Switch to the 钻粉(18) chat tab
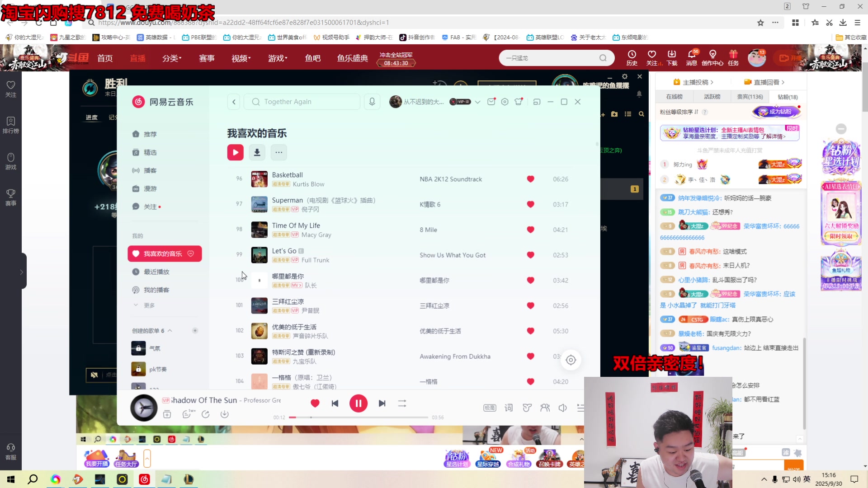This screenshot has width=868, height=488. (x=788, y=97)
